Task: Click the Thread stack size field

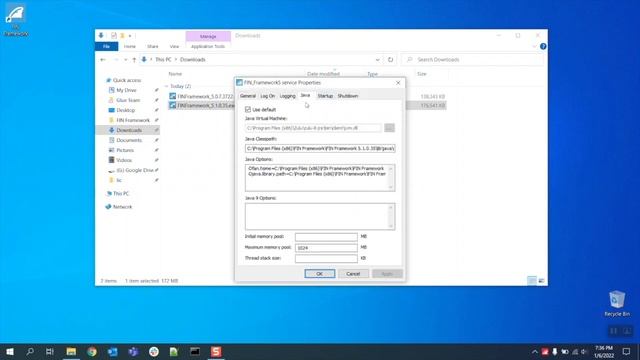Action: point(326,258)
